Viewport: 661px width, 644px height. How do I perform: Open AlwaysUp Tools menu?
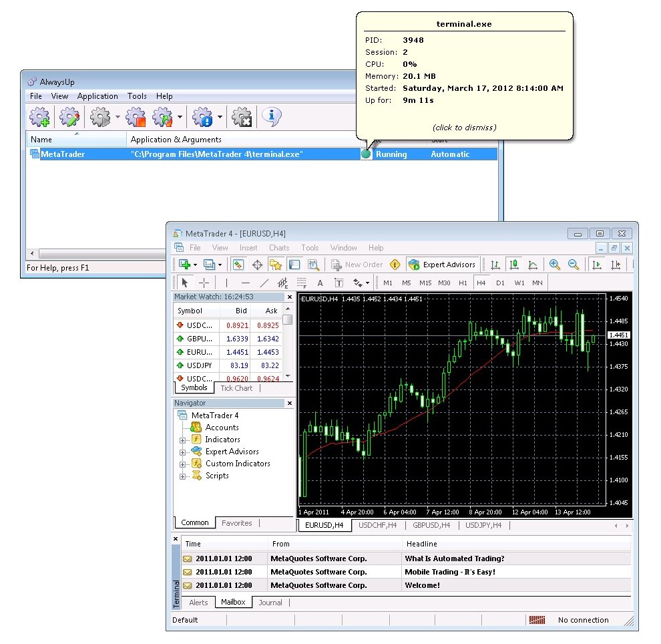137,96
